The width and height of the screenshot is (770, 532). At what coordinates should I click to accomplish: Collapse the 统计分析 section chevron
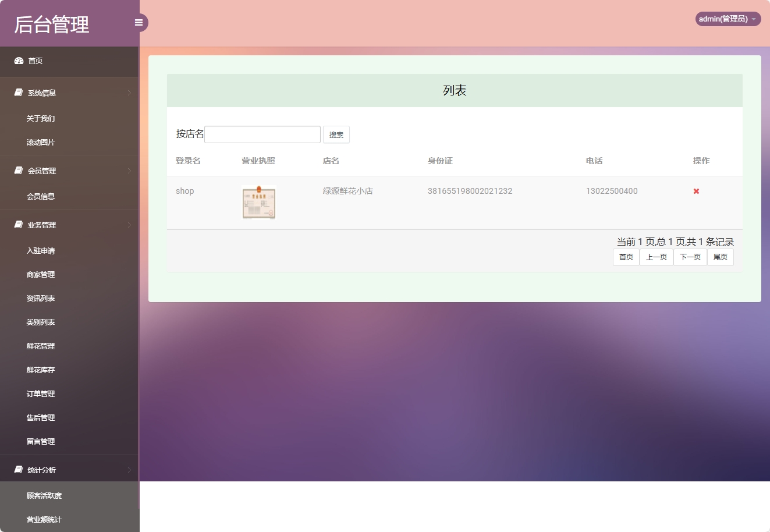129,469
